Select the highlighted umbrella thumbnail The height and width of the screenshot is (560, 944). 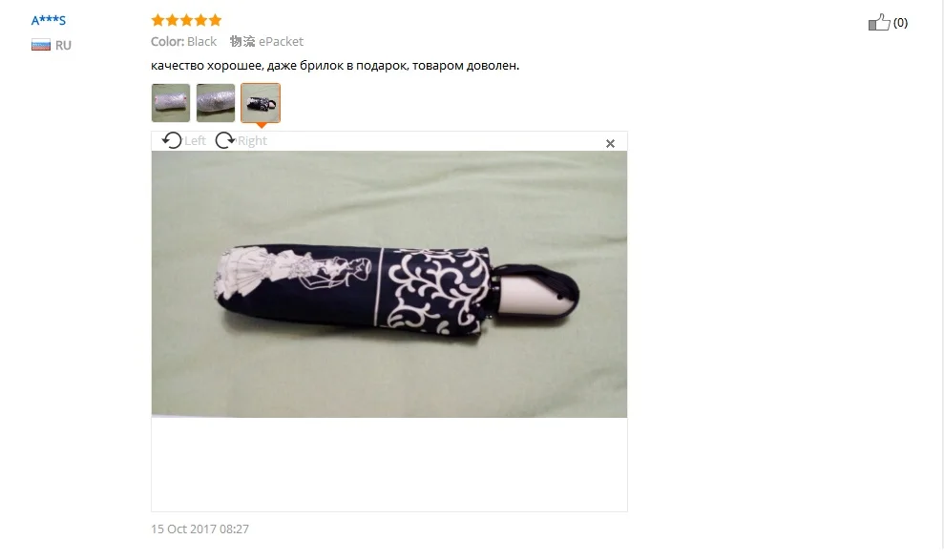click(x=261, y=103)
